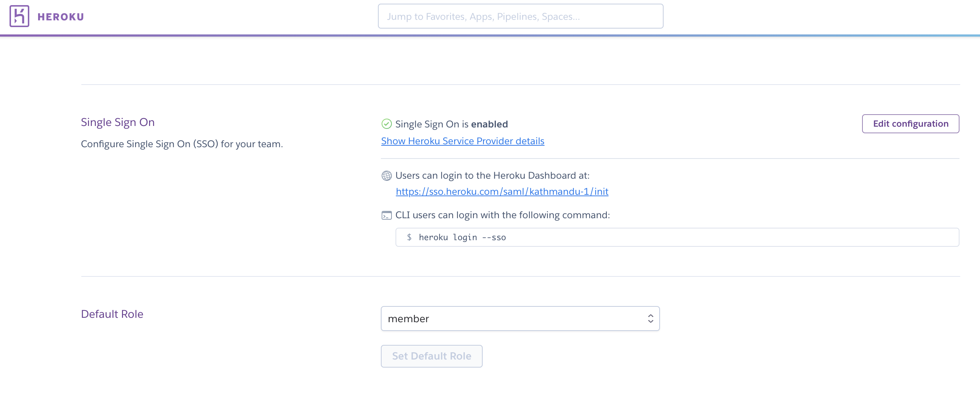Click the Set Default Role button
This screenshot has width=980, height=402.
point(431,356)
